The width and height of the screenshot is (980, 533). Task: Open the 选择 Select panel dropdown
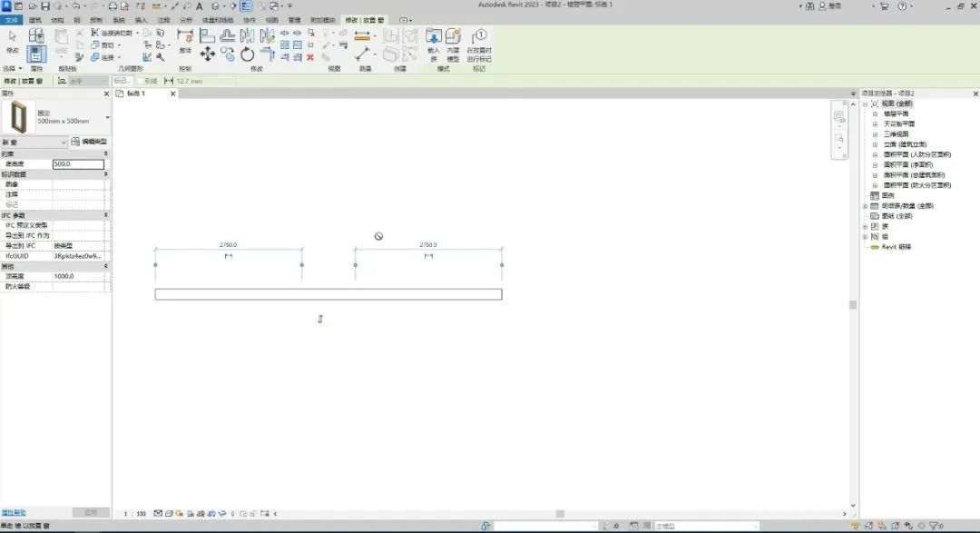(x=13, y=69)
